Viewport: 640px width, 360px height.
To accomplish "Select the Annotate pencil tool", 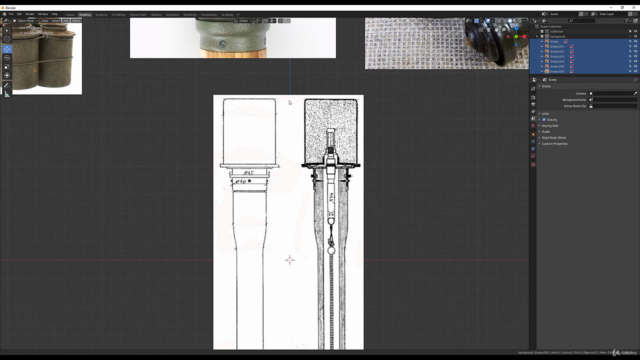I will pos(7,85).
